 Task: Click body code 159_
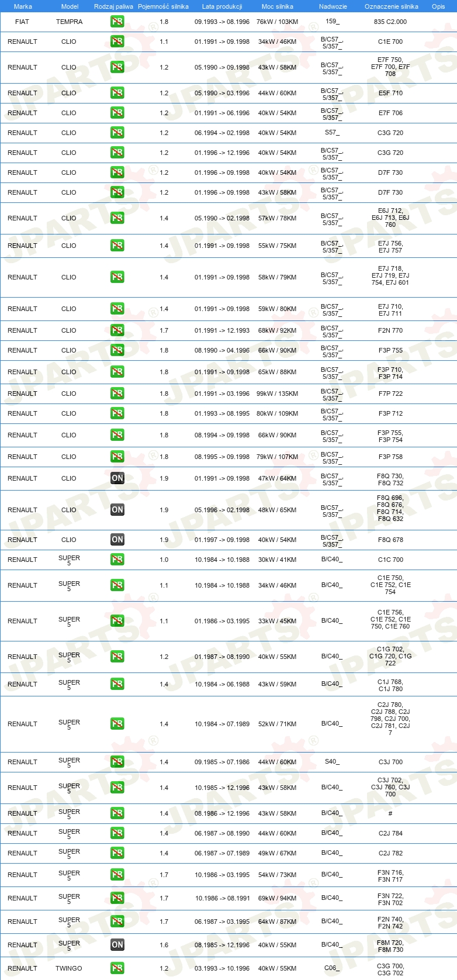[x=332, y=22]
